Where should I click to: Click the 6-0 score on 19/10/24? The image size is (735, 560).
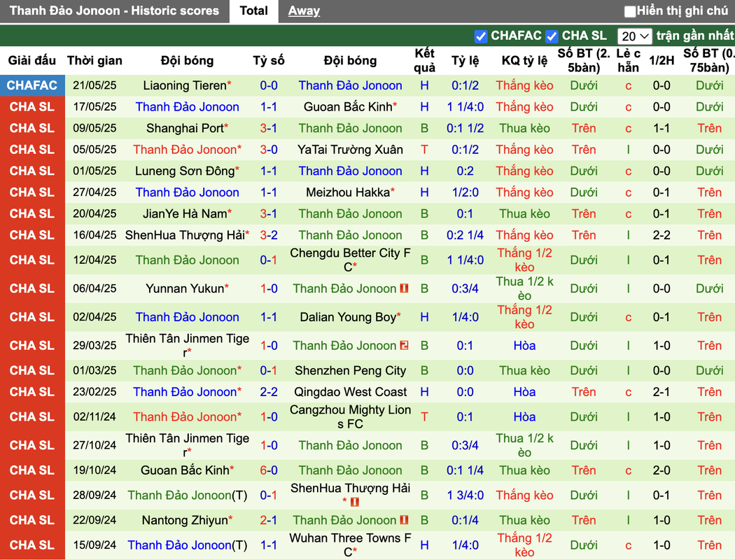269,470
